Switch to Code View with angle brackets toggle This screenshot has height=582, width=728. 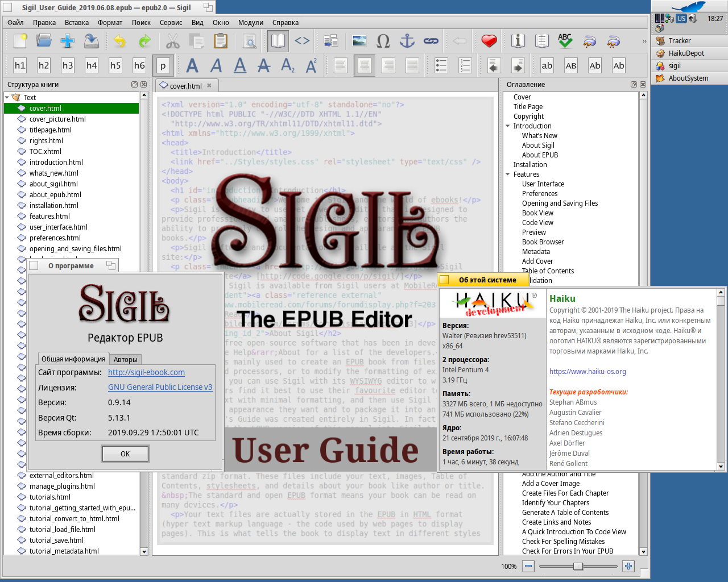point(302,41)
